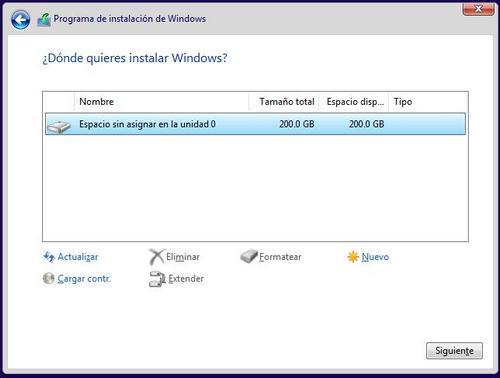Click the drive icon of unallocated space row
This screenshot has height=378, width=500.
coord(59,126)
